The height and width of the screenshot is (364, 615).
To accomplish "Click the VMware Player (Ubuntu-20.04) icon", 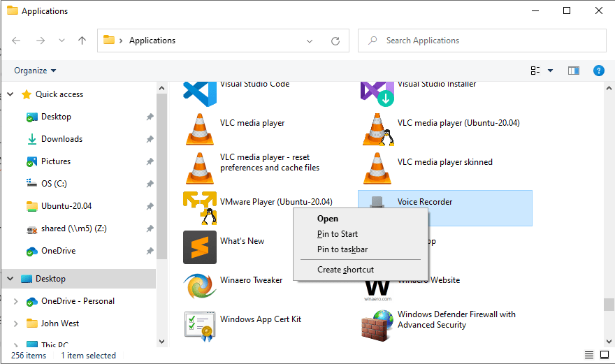I will click(x=200, y=208).
